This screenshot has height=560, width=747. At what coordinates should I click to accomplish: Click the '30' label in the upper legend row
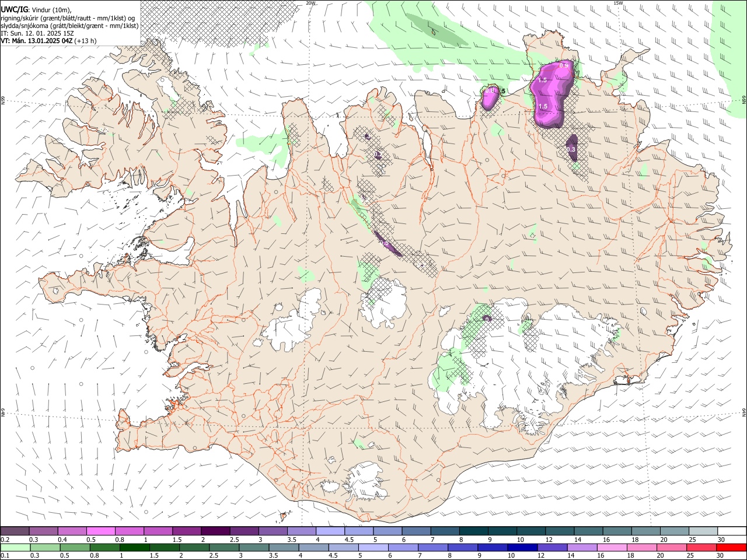(x=721, y=540)
